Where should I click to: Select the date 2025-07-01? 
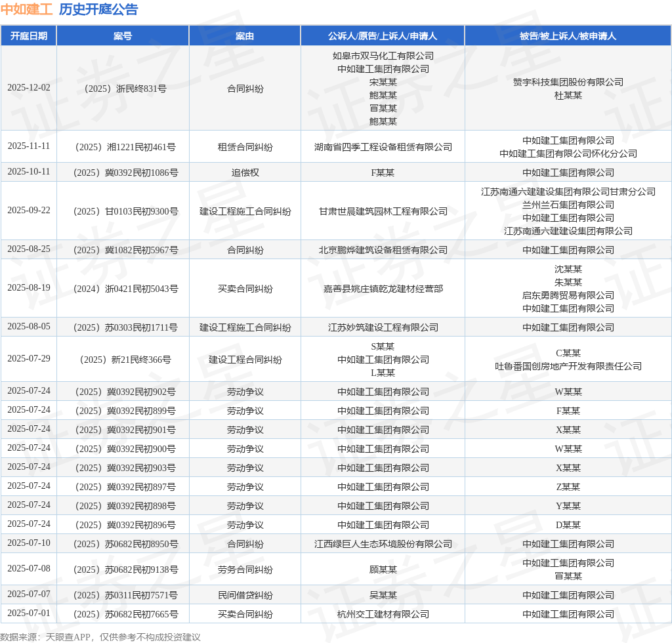(29, 613)
